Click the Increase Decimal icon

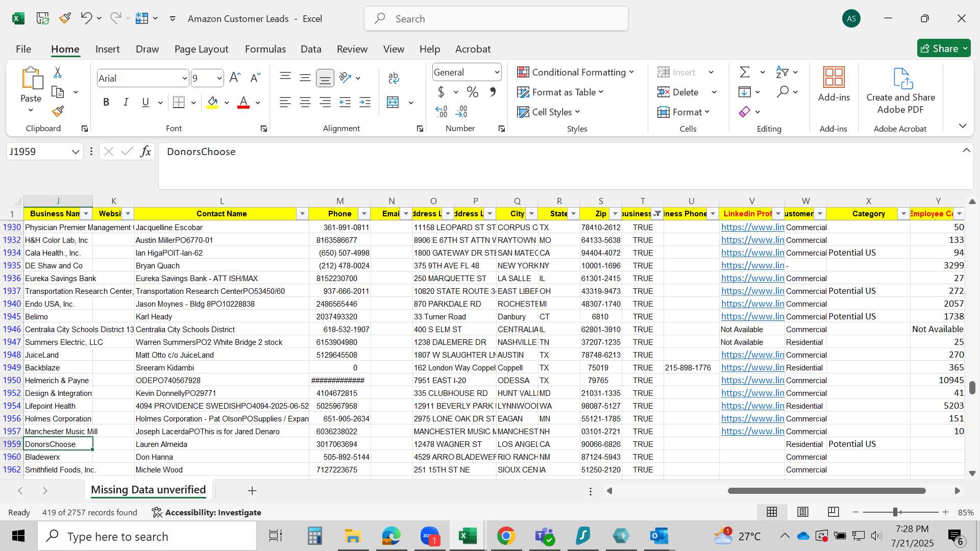[442, 111]
